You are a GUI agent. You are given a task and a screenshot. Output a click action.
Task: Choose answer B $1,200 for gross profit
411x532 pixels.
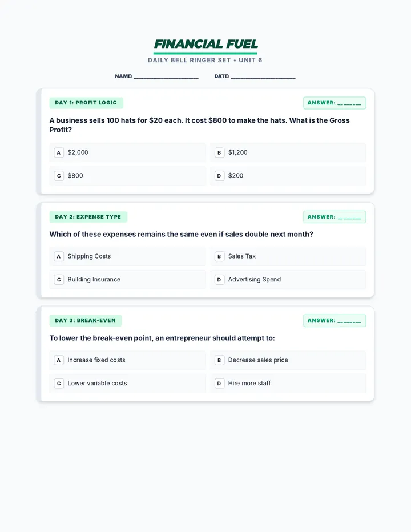pyautogui.click(x=288, y=152)
